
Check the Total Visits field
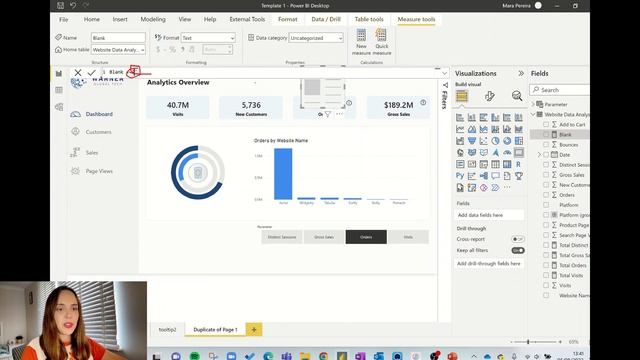tap(546, 276)
